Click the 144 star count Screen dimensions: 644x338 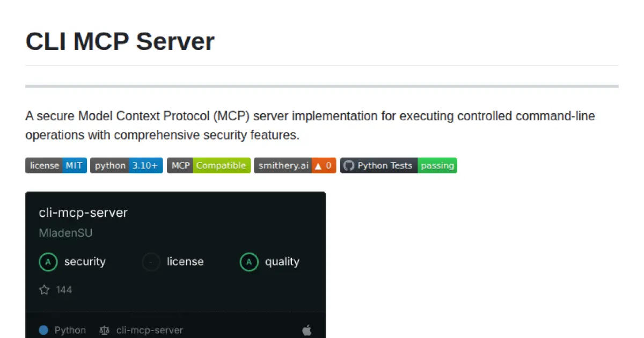pyautogui.click(x=64, y=290)
